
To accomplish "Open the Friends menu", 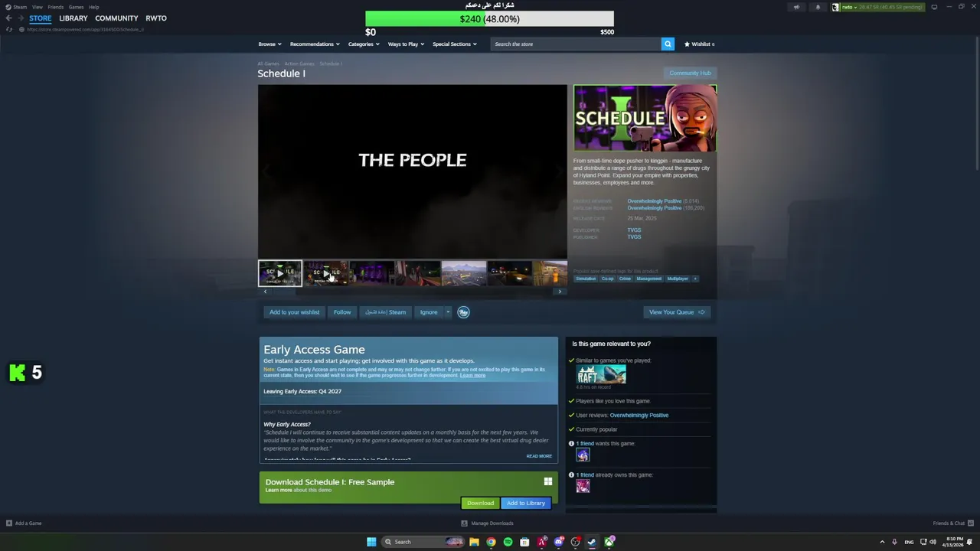I will (x=56, y=7).
